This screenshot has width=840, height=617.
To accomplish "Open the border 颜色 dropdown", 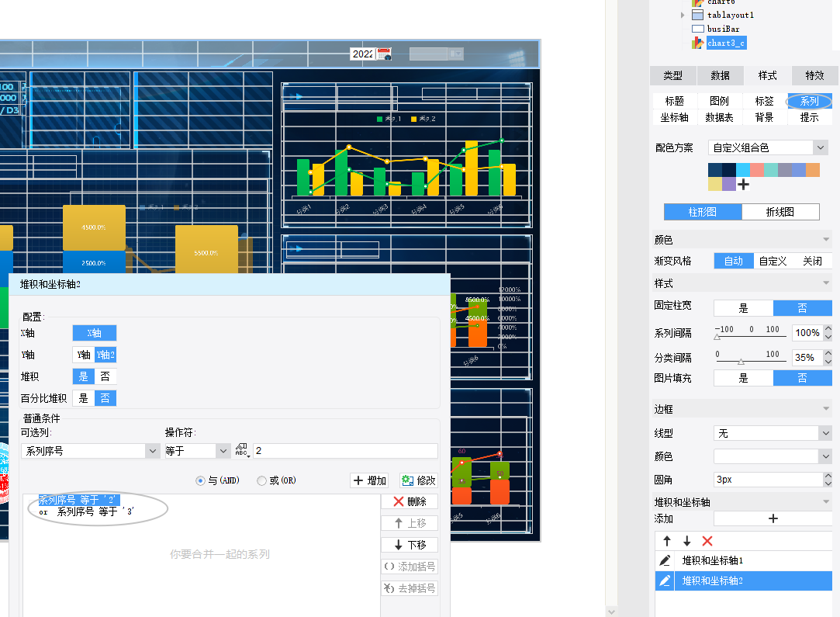I will (825, 456).
